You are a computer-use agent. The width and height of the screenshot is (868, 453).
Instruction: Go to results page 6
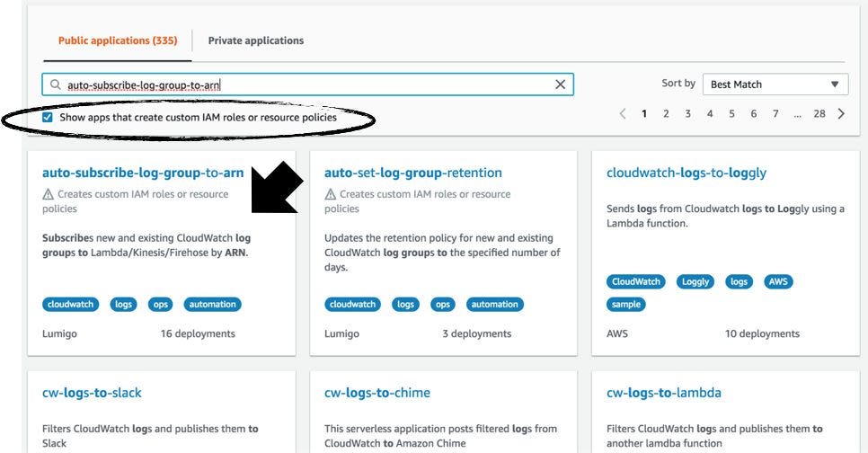click(753, 113)
